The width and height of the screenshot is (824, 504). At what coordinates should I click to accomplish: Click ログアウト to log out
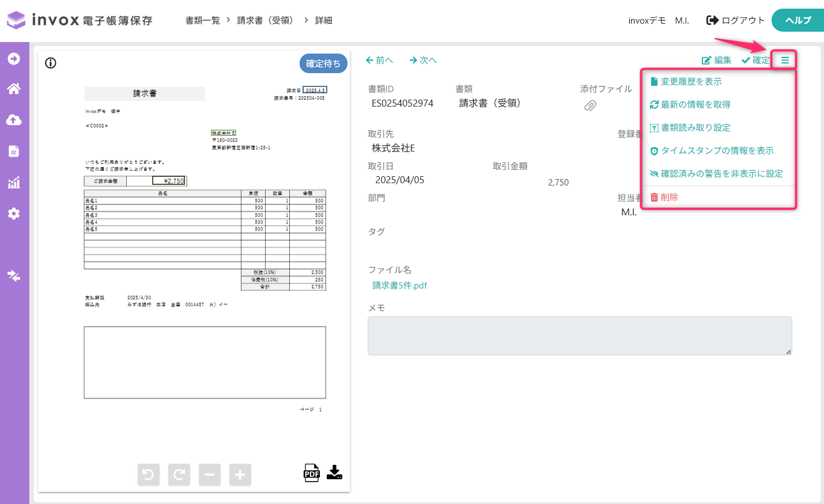pos(735,20)
